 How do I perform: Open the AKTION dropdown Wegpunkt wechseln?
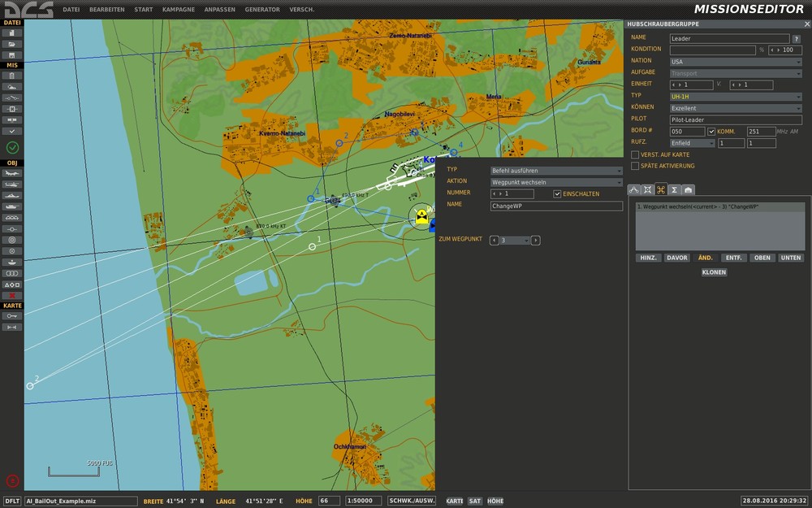pyautogui.click(x=556, y=182)
